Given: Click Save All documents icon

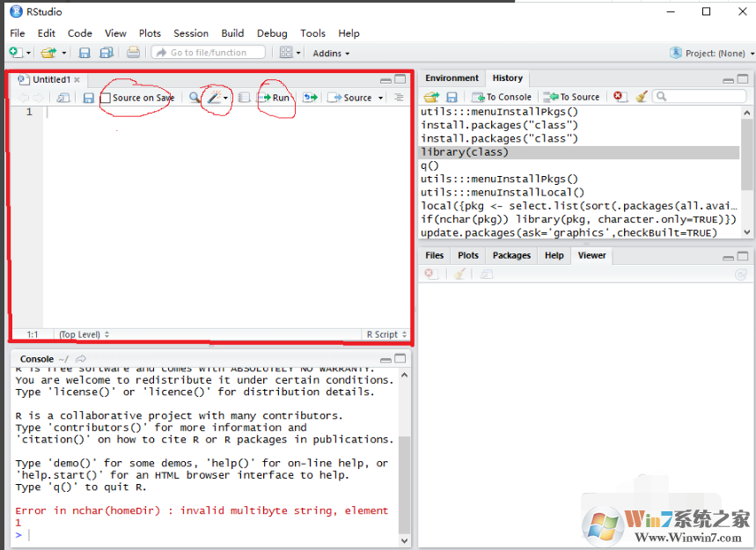Looking at the screenshot, I should 106,53.
